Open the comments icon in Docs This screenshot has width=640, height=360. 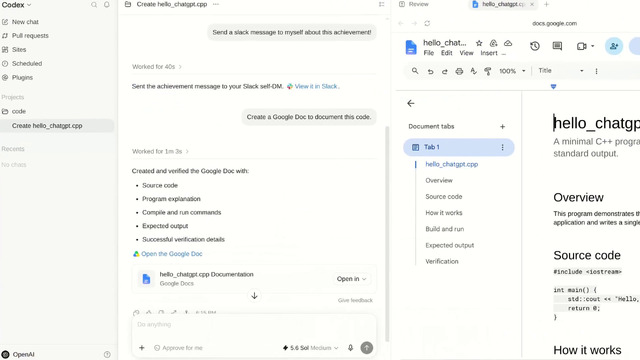557,46
